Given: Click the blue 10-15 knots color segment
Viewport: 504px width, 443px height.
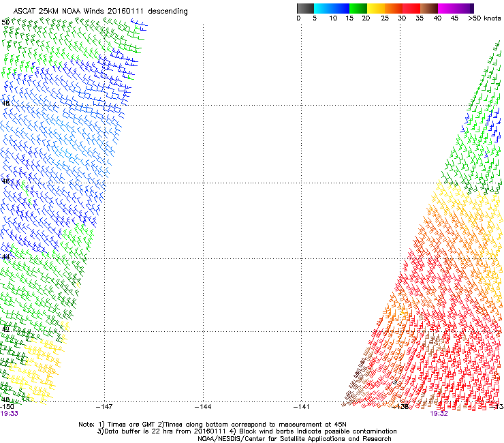Looking at the screenshot, I should tap(341, 8).
